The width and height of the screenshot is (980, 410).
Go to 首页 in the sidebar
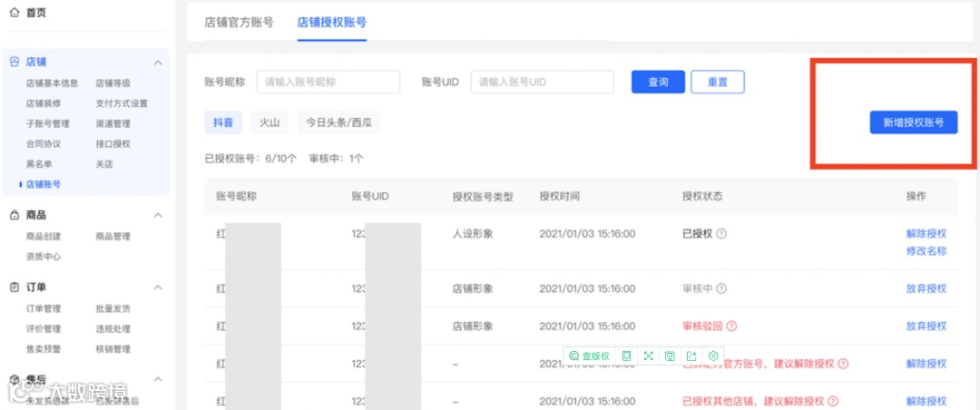point(35,13)
